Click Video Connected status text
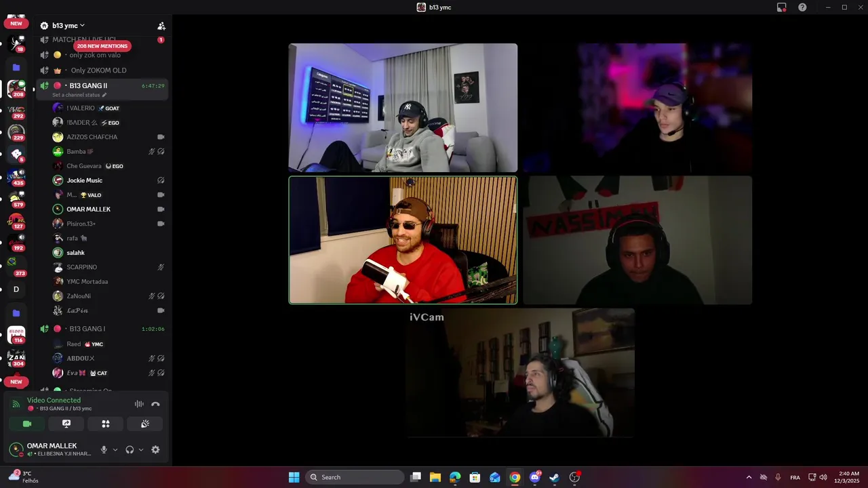This screenshot has height=488, width=868. click(54, 401)
